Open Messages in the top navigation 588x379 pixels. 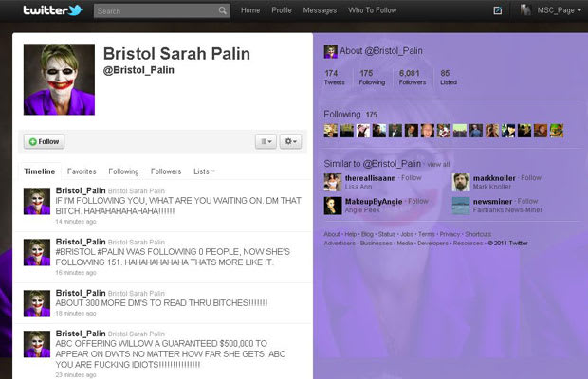click(320, 10)
